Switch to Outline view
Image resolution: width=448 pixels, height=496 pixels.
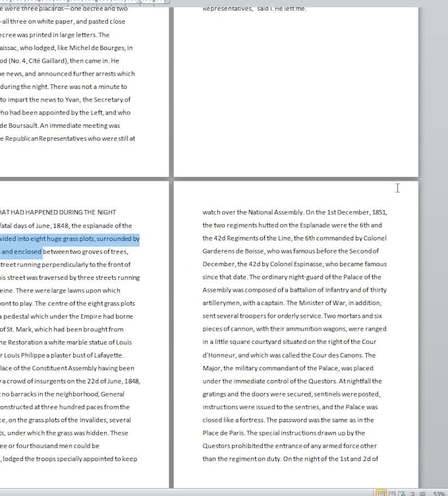coord(412,493)
